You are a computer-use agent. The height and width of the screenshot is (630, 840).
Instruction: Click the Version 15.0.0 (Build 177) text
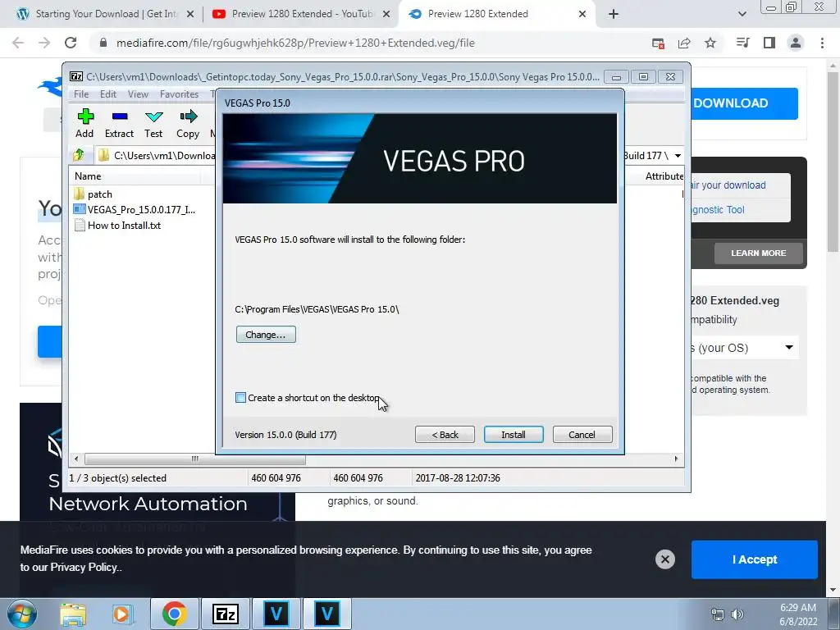point(285,435)
